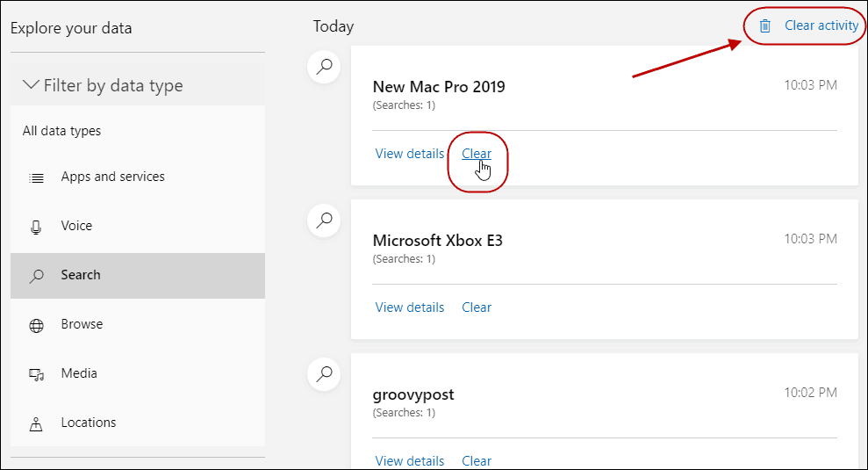This screenshot has width=868, height=470.
Task: Clear the New Mac Pro 2019 search
Action: pyautogui.click(x=476, y=154)
